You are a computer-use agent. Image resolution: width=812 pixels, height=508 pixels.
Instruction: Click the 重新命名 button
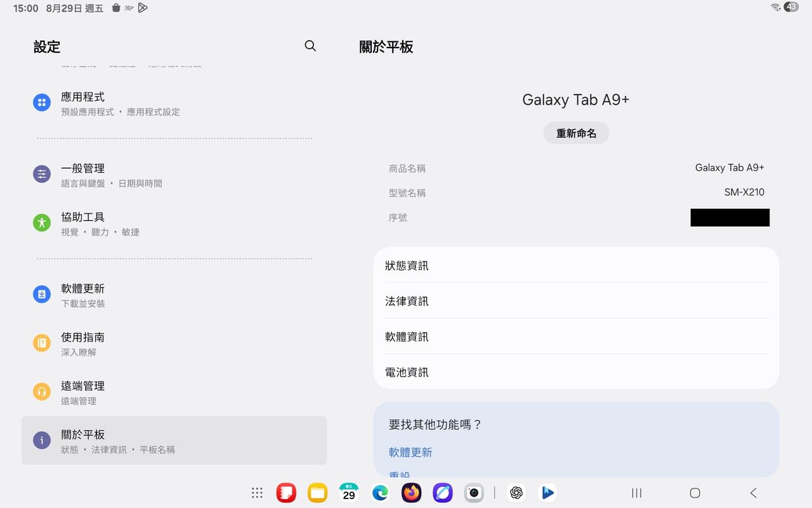pos(576,133)
